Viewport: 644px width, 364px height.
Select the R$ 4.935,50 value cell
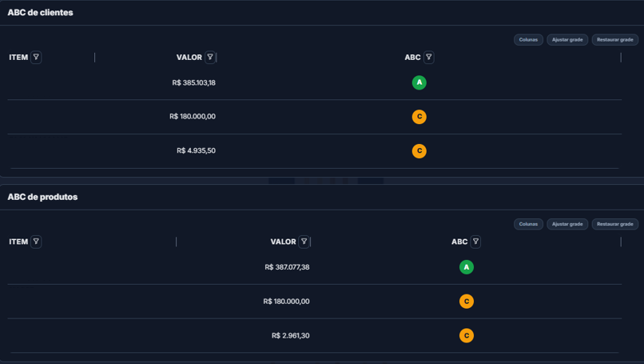tap(196, 150)
